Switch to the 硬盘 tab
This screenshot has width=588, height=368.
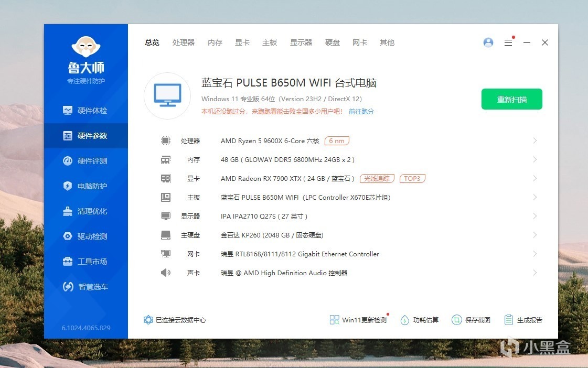tap(332, 42)
